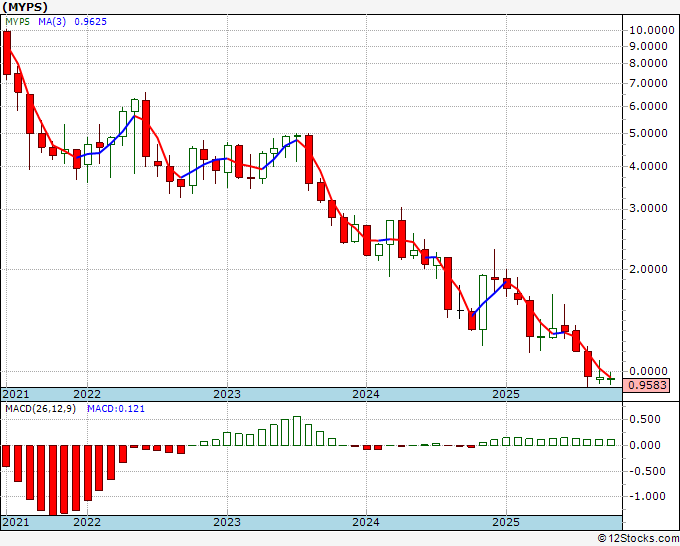Click 2024 on the MACD timeline
This screenshot has width=680, height=546.
[366, 522]
